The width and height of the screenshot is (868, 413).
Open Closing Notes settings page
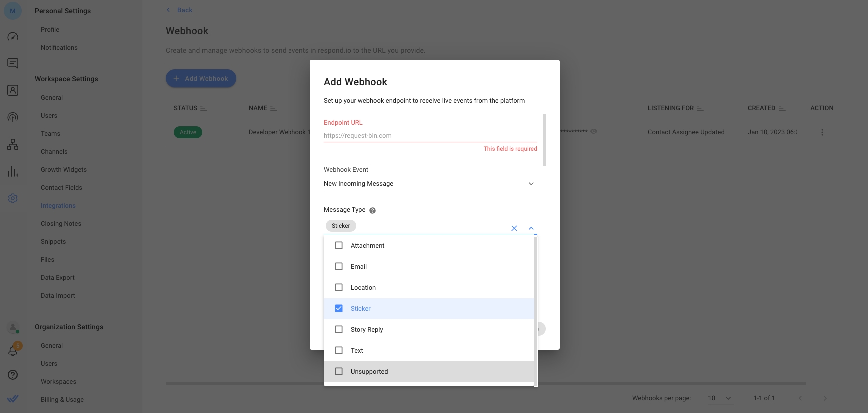coord(61,224)
